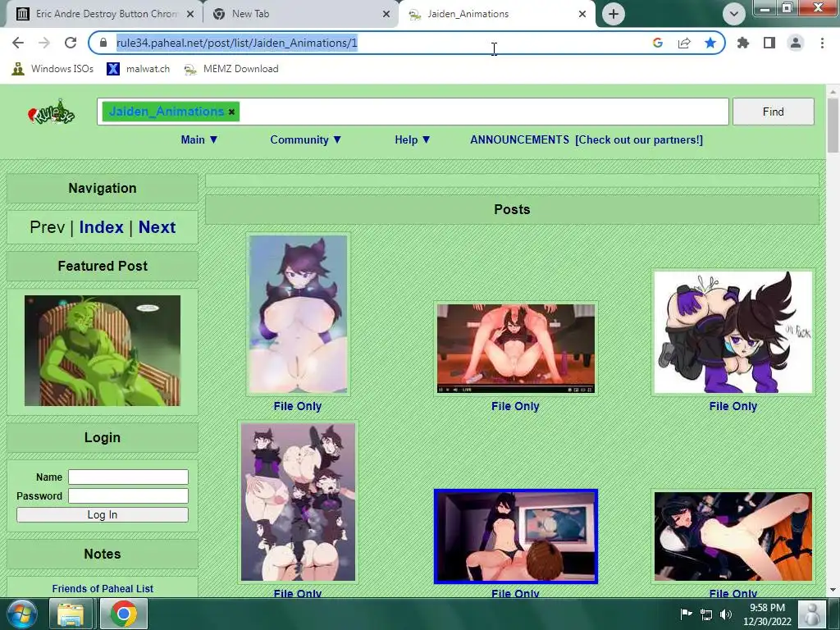Toggle the bookmark star for this page
840x630 pixels.
coord(710,43)
